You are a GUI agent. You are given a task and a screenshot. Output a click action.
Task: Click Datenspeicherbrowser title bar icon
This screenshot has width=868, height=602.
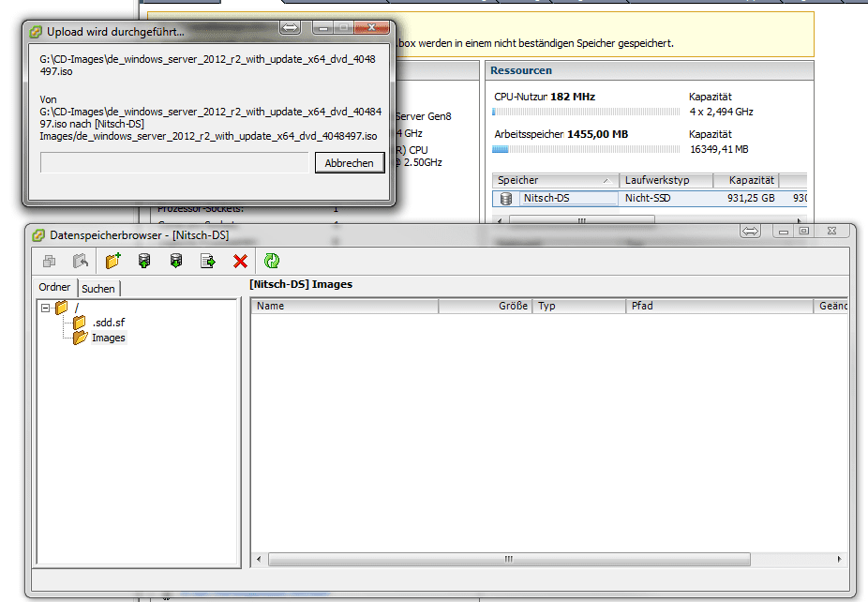click(38, 235)
